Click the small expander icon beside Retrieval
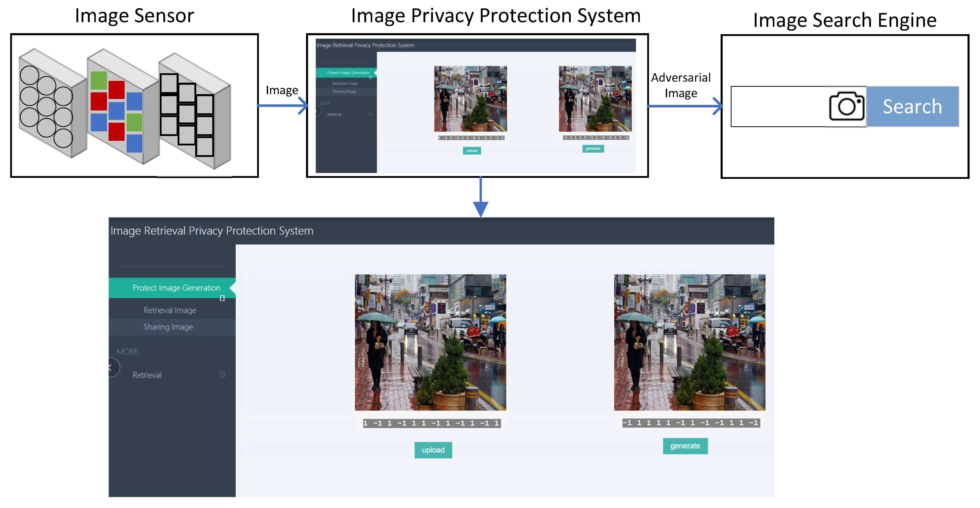The width and height of the screenshot is (980, 508). tap(222, 375)
